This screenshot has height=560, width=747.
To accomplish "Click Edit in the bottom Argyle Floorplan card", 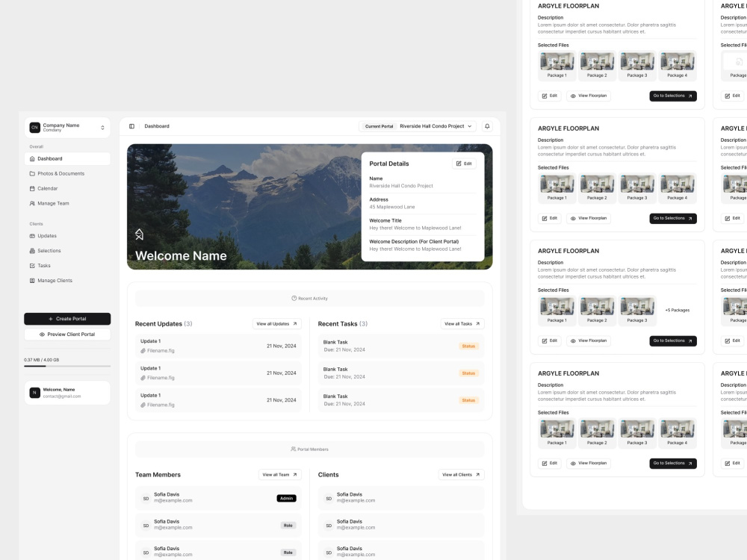I will point(549,464).
